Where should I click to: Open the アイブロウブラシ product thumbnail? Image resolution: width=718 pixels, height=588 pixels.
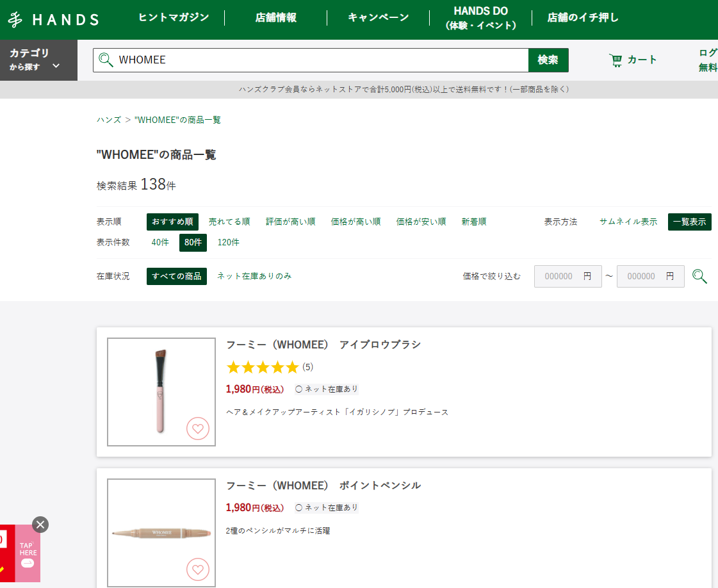(x=161, y=392)
